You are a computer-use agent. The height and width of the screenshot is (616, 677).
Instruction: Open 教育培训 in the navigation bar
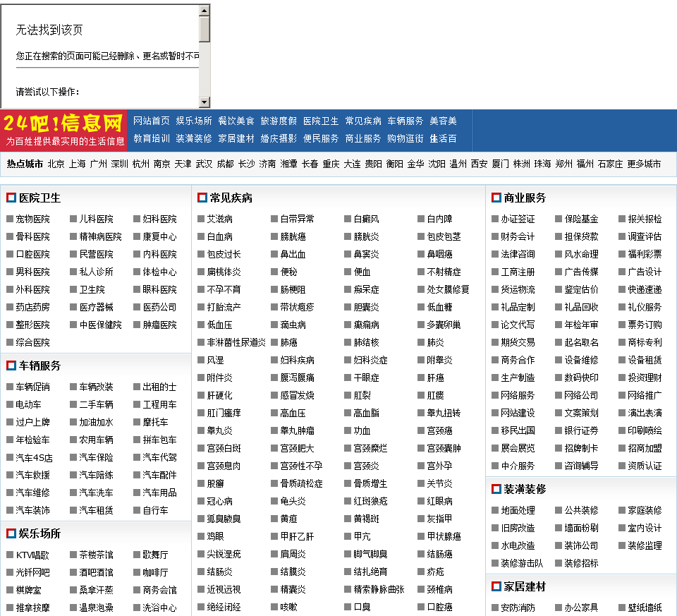pos(151,139)
